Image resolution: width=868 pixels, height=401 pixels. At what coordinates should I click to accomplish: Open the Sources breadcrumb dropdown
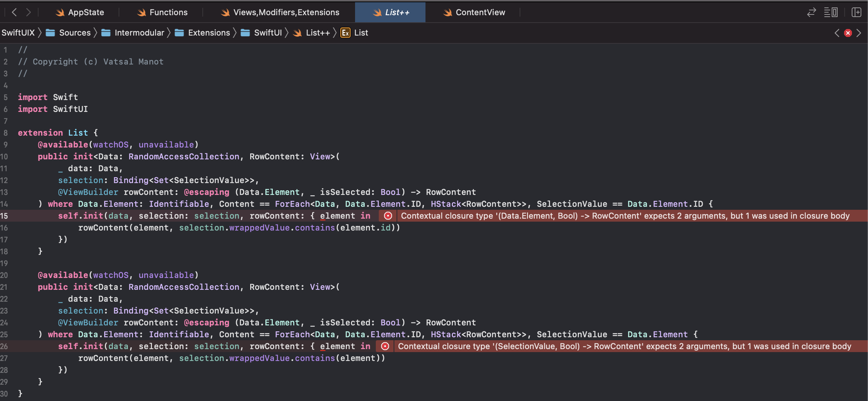pos(75,33)
